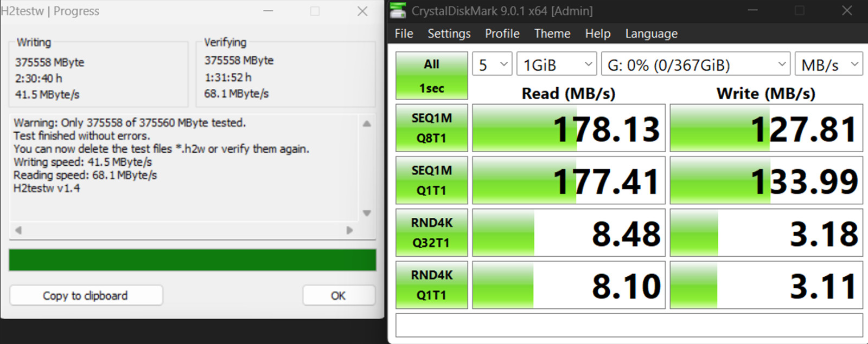
Task: Click the H2testw green progress bar
Action: coord(193,260)
